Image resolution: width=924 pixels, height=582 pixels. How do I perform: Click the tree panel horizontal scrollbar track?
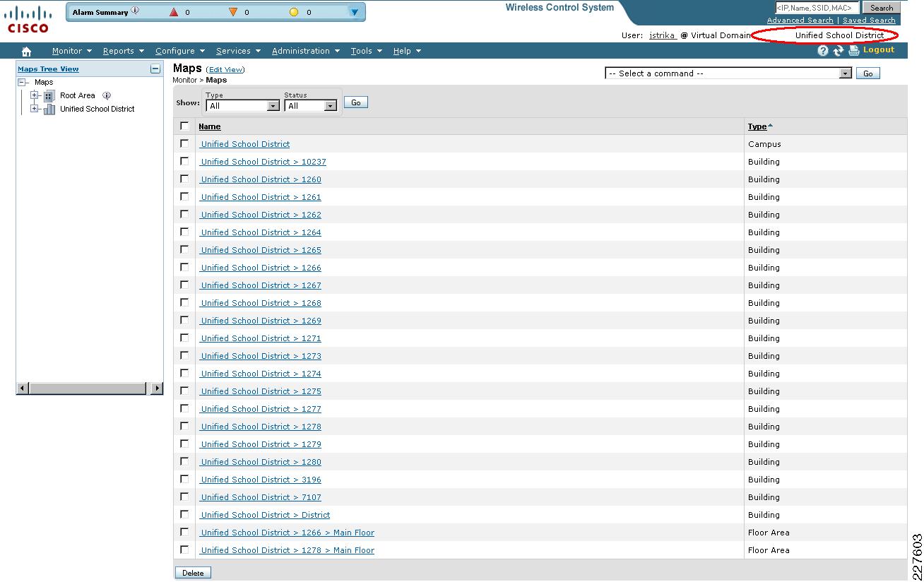[x=88, y=388]
